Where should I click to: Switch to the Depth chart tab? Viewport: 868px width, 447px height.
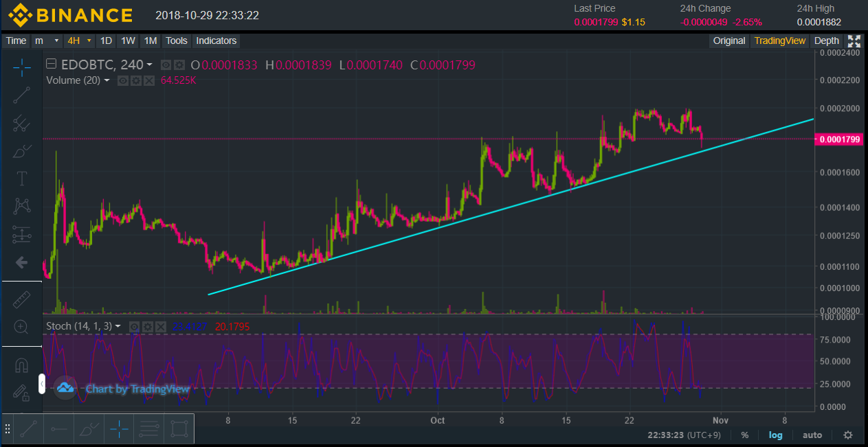click(827, 41)
